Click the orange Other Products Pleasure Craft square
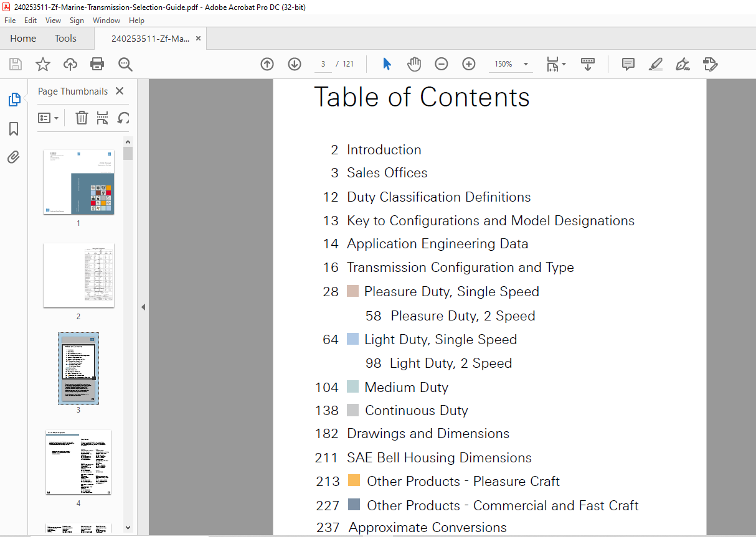 (x=354, y=481)
